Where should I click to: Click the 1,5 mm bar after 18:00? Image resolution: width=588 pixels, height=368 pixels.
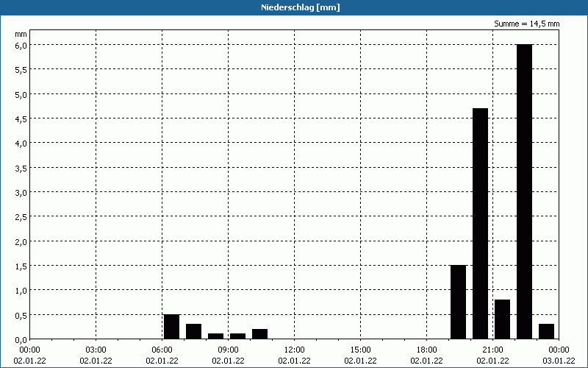458,302
